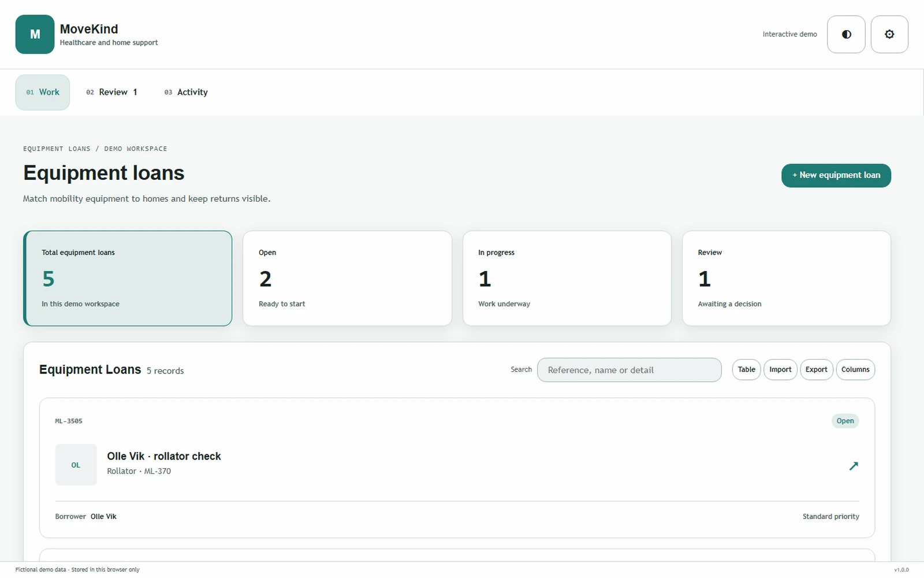924x578 pixels.
Task: Switch to Table view
Action: (x=746, y=369)
